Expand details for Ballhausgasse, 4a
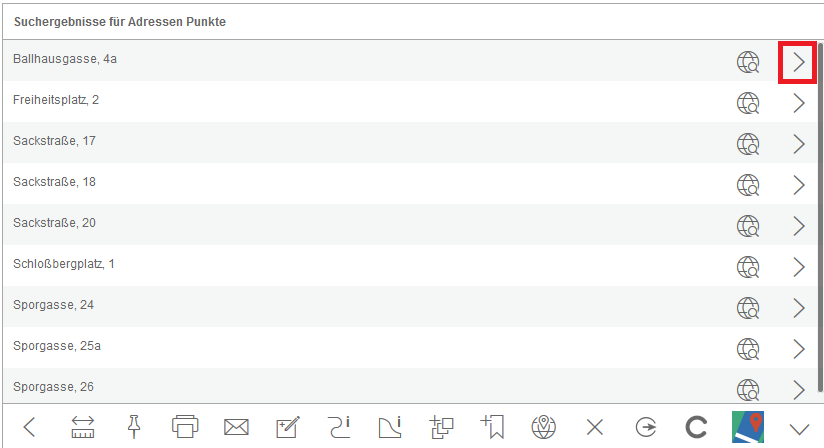 click(x=798, y=62)
